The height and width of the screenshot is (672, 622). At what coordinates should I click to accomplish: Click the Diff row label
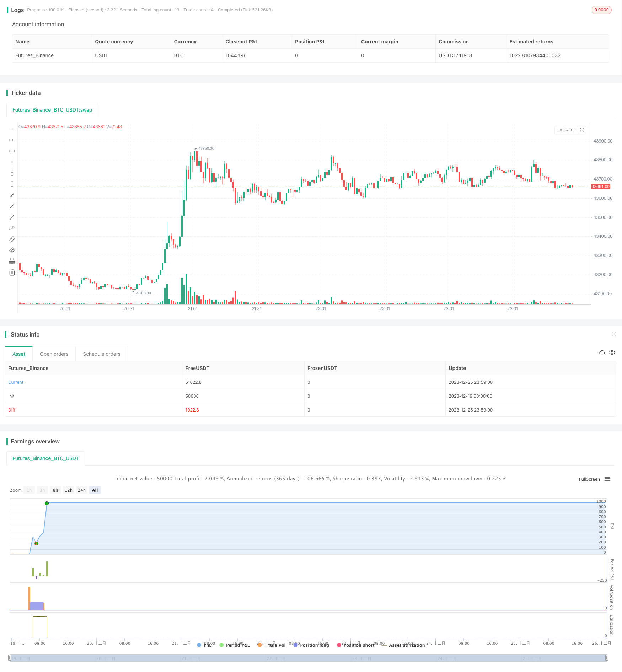(12, 410)
